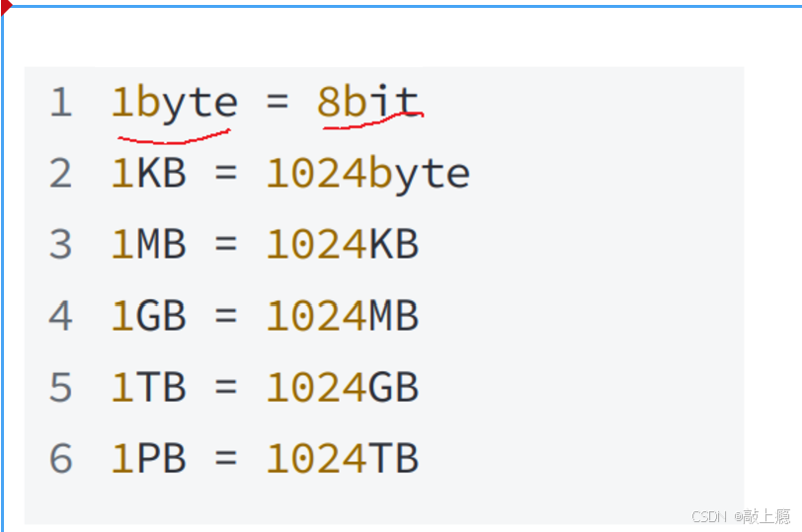
Task: Place cursor on "1GB" in the code
Action: 148,316
